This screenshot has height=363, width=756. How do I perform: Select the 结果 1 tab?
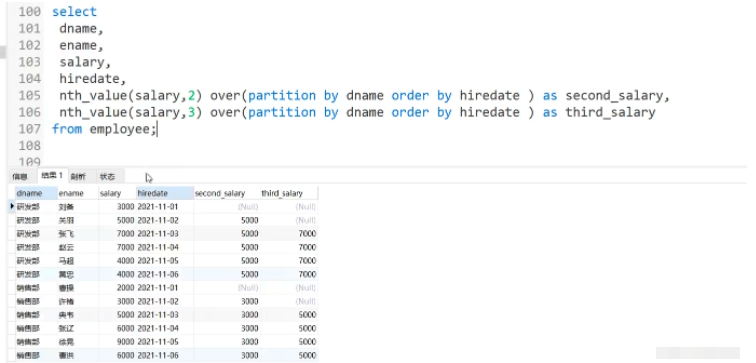pyautogui.click(x=52, y=176)
